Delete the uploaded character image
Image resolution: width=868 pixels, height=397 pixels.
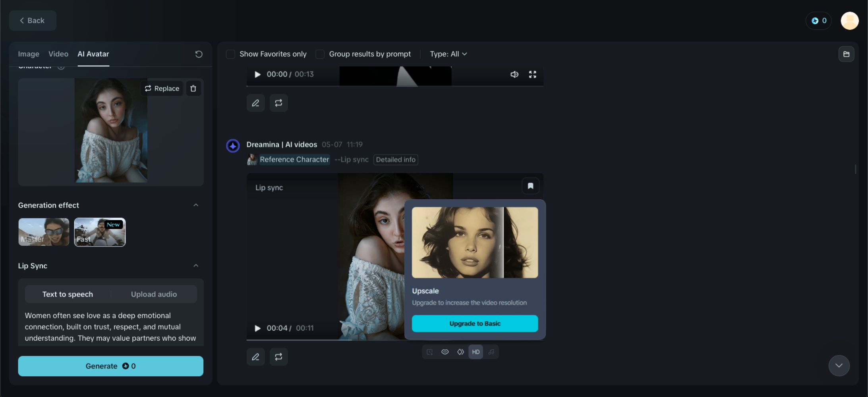[x=193, y=89]
